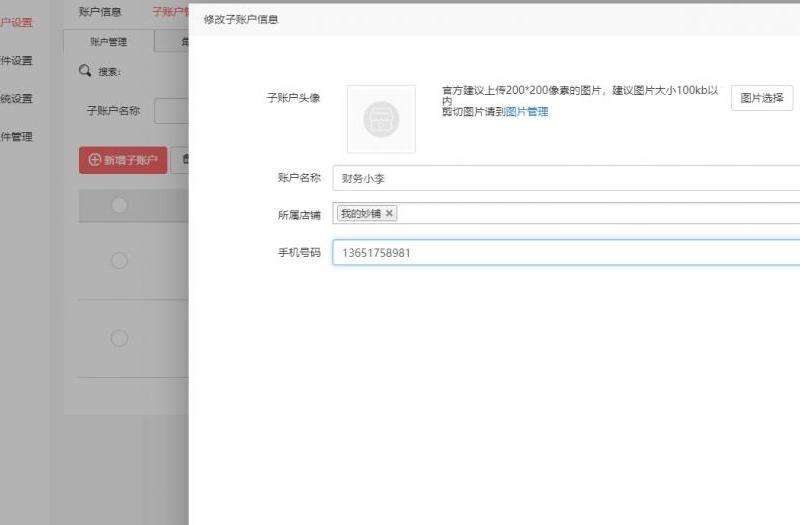800x525 pixels.
Task: Select the second table row's circle checkbox
Action: pos(119,338)
